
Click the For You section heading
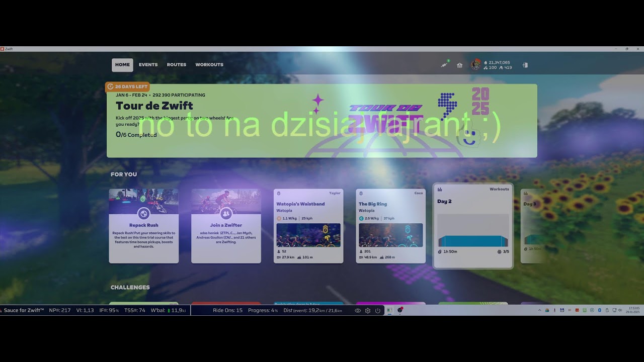tap(124, 174)
